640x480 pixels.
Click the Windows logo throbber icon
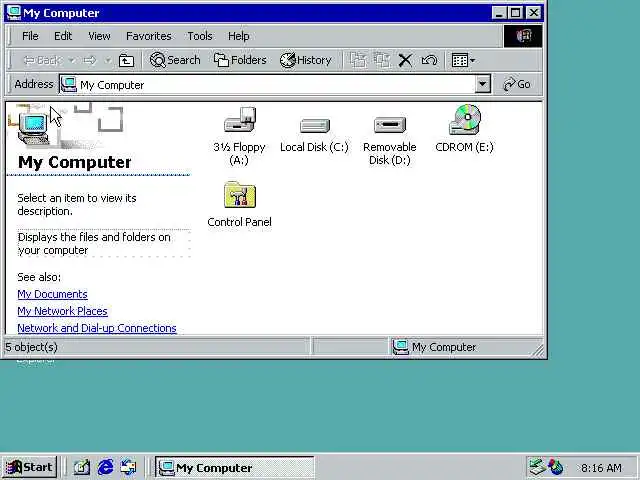(523, 36)
